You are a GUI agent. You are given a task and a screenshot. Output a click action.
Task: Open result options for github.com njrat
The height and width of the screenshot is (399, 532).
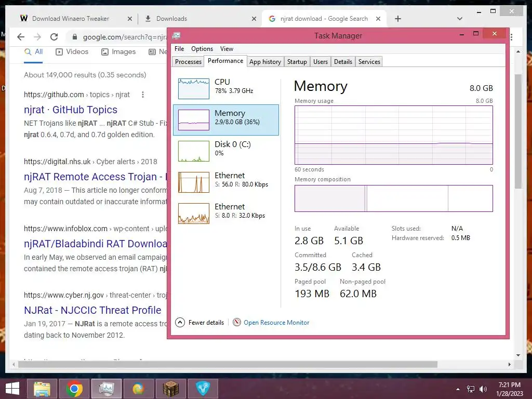tap(143, 95)
